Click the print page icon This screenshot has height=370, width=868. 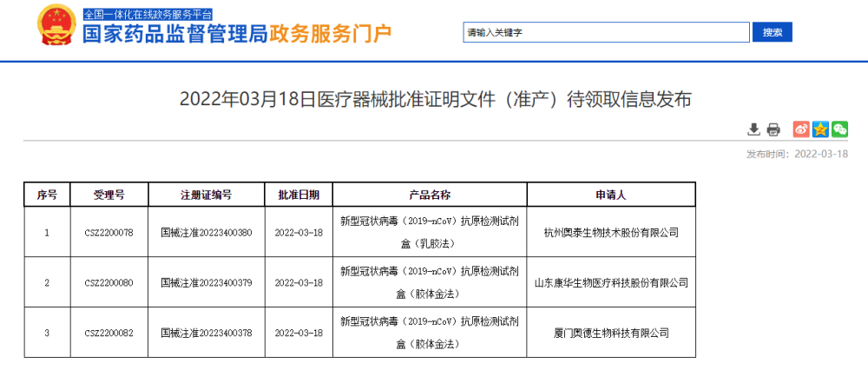(x=773, y=129)
